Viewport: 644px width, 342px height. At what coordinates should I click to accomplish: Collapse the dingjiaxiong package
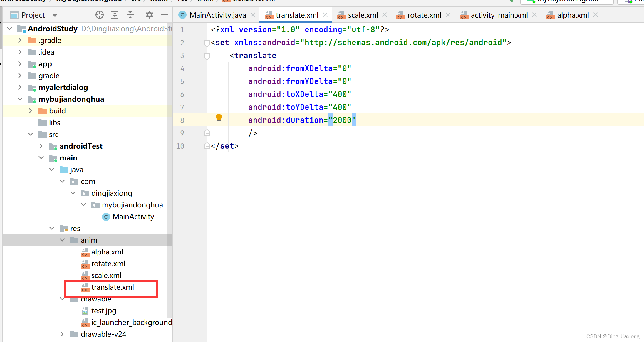[73, 193]
